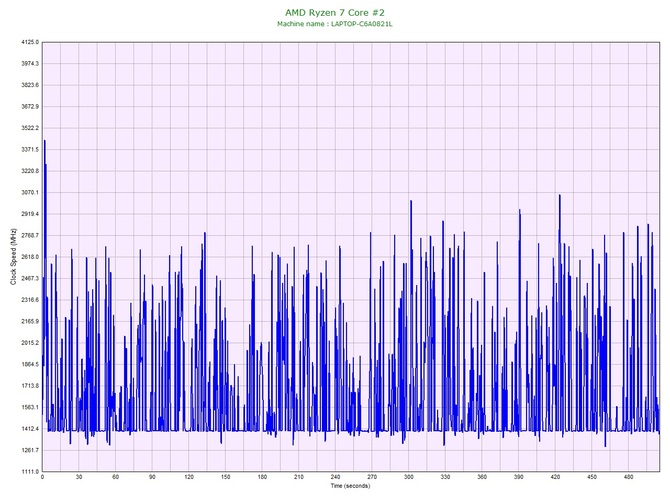Click the 4125.0 y-axis value

point(30,42)
